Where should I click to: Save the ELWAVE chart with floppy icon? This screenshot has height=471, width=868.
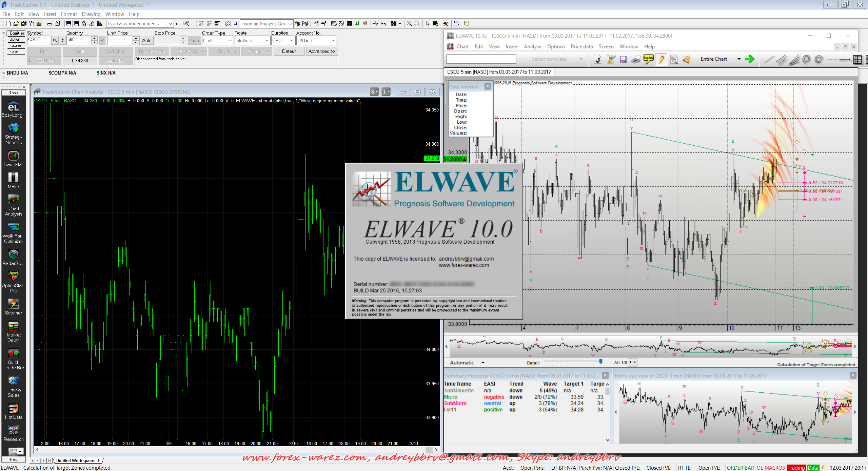tap(623, 59)
